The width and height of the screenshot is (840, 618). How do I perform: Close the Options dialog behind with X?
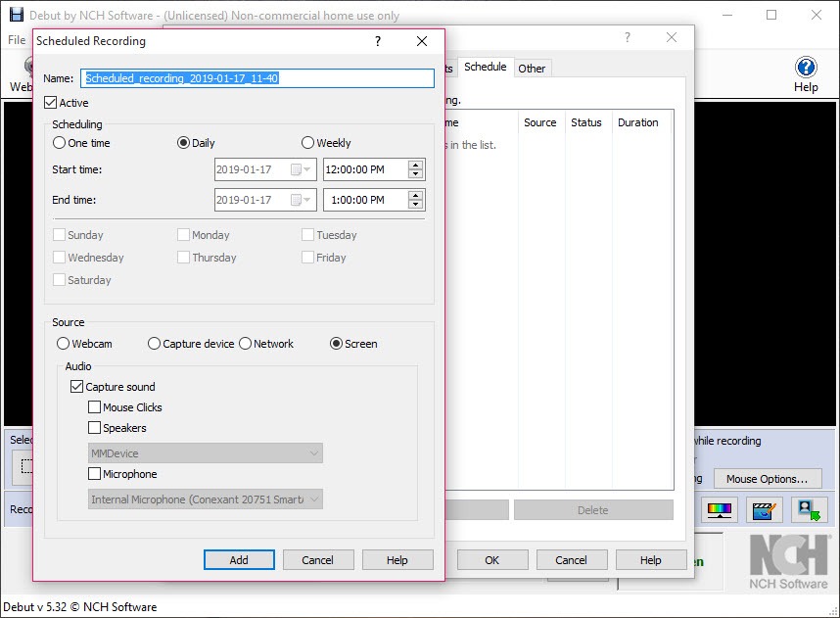coord(672,37)
